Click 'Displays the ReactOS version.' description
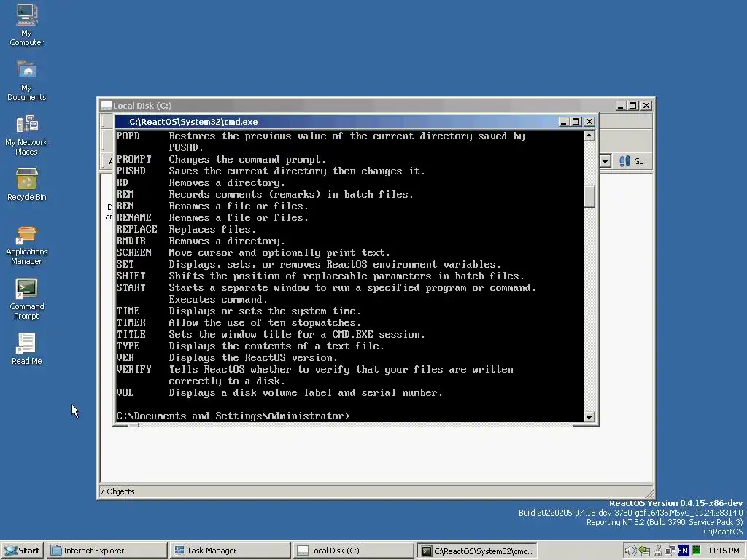 coord(253,357)
